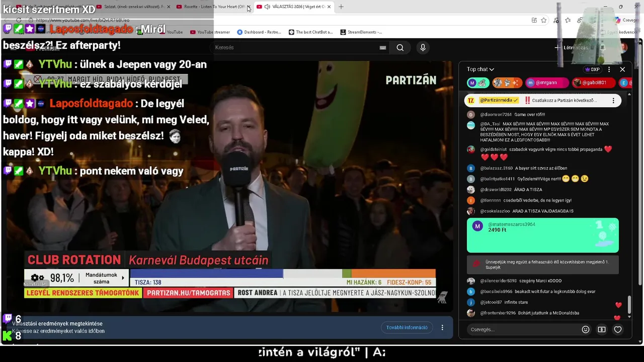644x362 pixels.
Task: Open The best ChatBot bookmark
Action: (x=310, y=32)
